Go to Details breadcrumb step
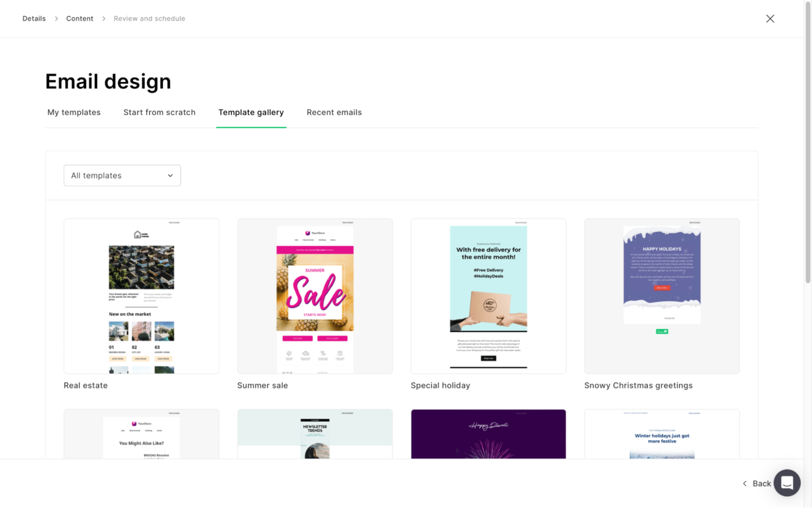 (34, 18)
